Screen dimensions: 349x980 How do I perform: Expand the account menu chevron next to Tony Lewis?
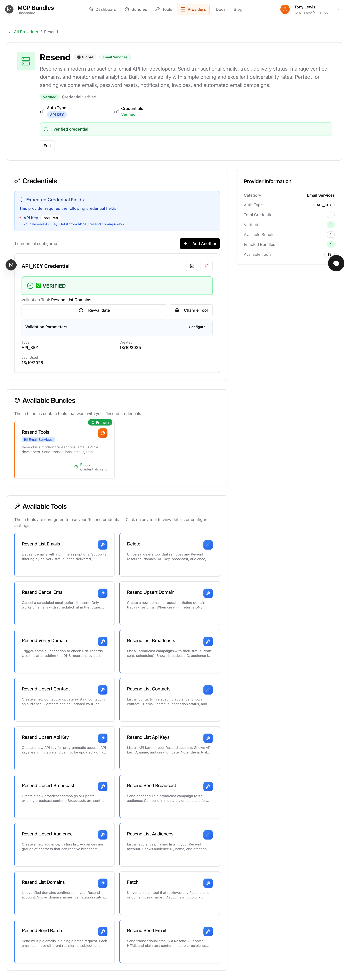click(x=338, y=9)
